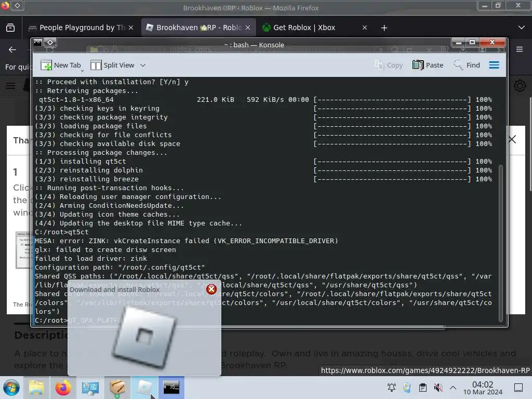532x399 pixels.
Task: Open the file manager from taskbar
Action: pos(36,388)
